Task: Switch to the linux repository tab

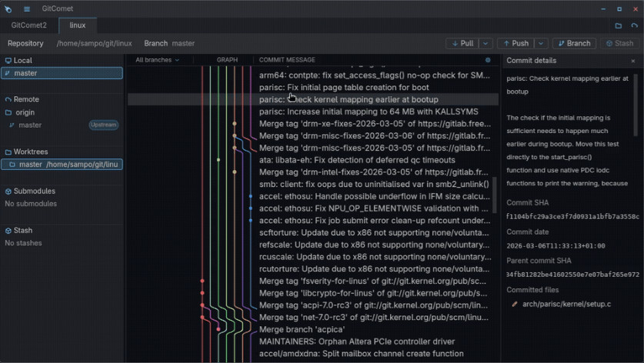Action: (78, 25)
